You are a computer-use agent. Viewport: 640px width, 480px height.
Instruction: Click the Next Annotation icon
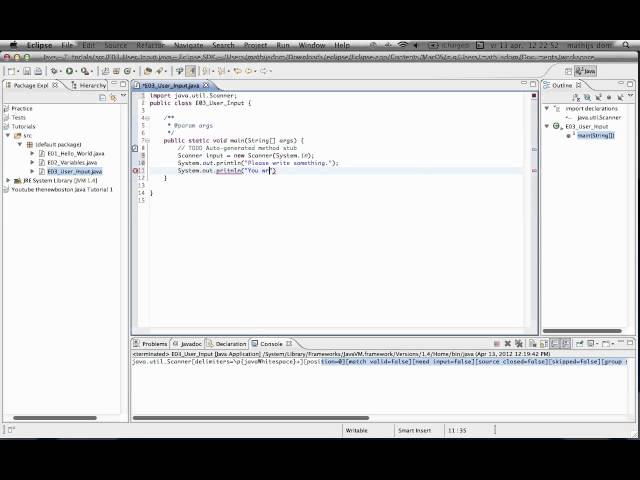[206, 71]
